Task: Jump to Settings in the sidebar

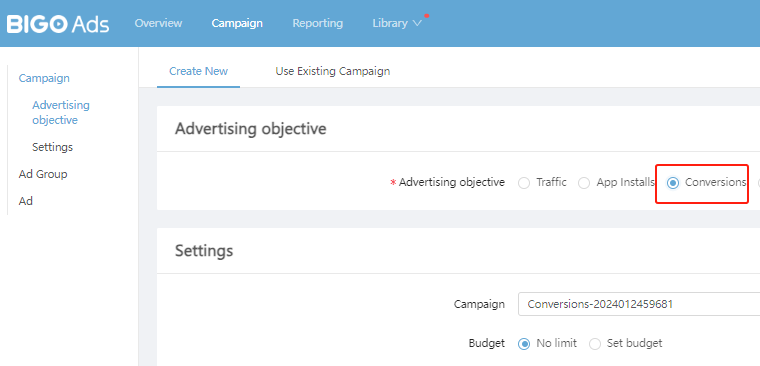Action: tap(52, 147)
